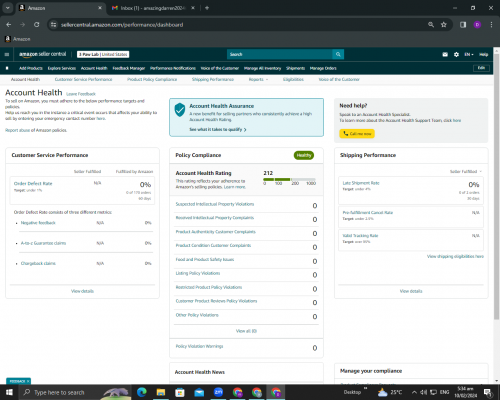Open the Windows Start menu
Image resolution: width=500 pixels, height=400 pixels.
(9, 392)
